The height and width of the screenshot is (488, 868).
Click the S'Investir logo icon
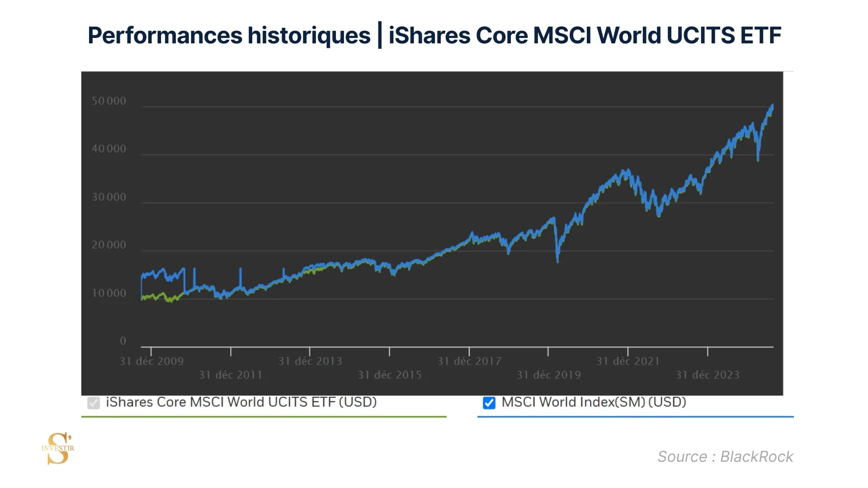[x=58, y=448]
